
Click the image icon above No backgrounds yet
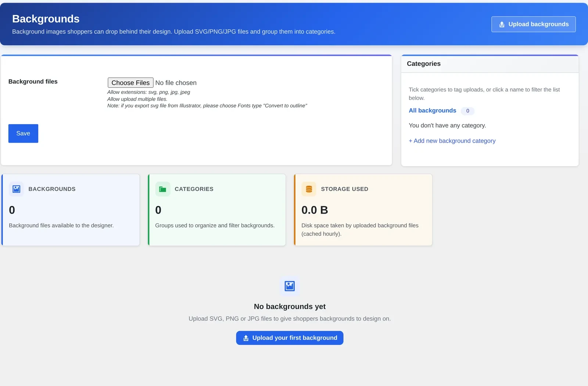[x=290, y=286]
